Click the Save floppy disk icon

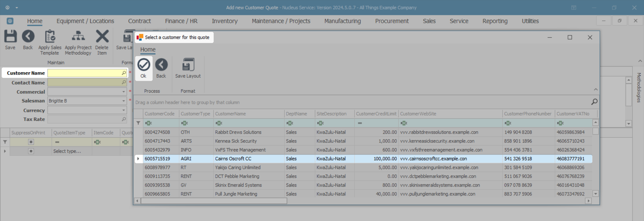point(10,36)
